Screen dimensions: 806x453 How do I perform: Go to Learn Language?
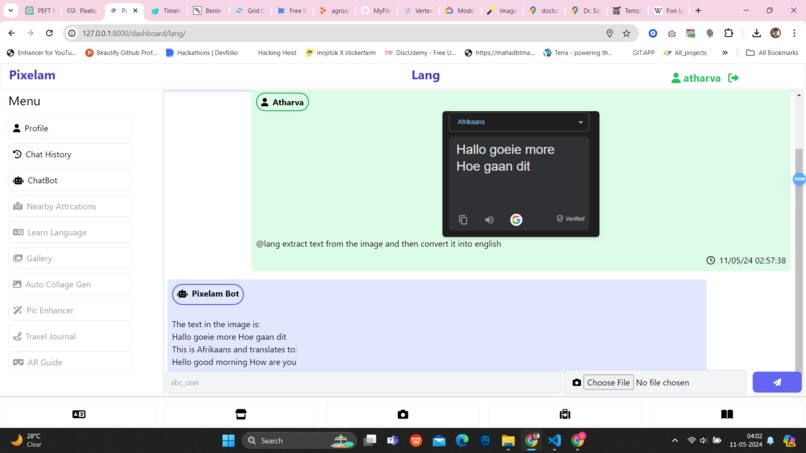pos(70,232)
